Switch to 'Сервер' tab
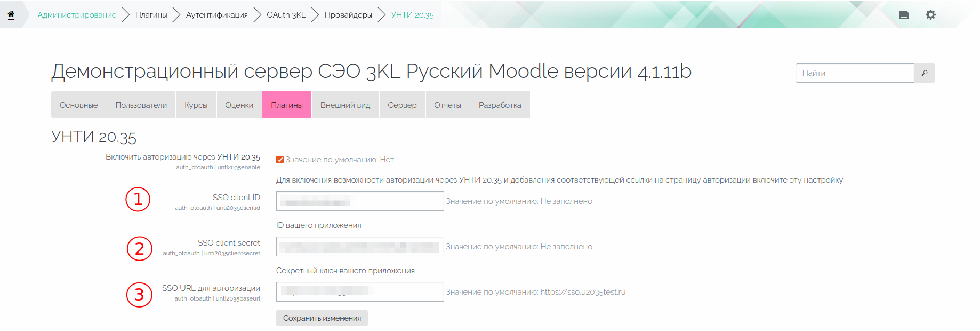 tap(403, 105)
